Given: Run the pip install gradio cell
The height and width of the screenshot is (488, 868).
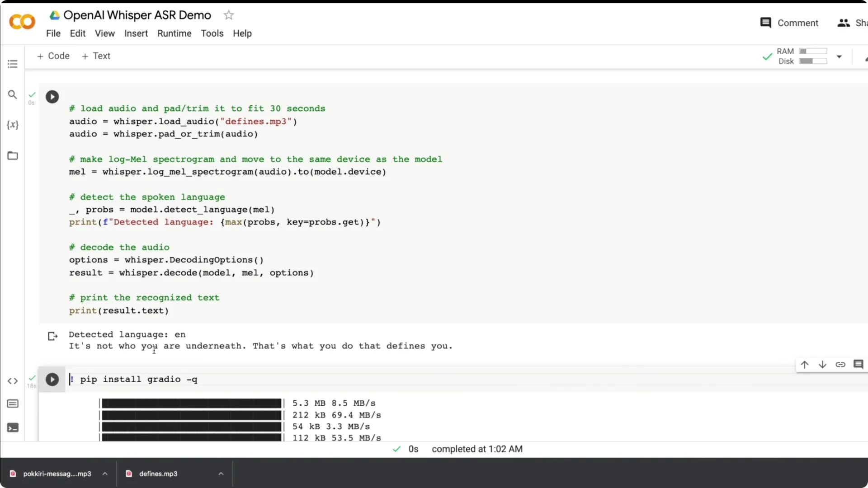Looking at the screenshot, I should coord(52,380).
